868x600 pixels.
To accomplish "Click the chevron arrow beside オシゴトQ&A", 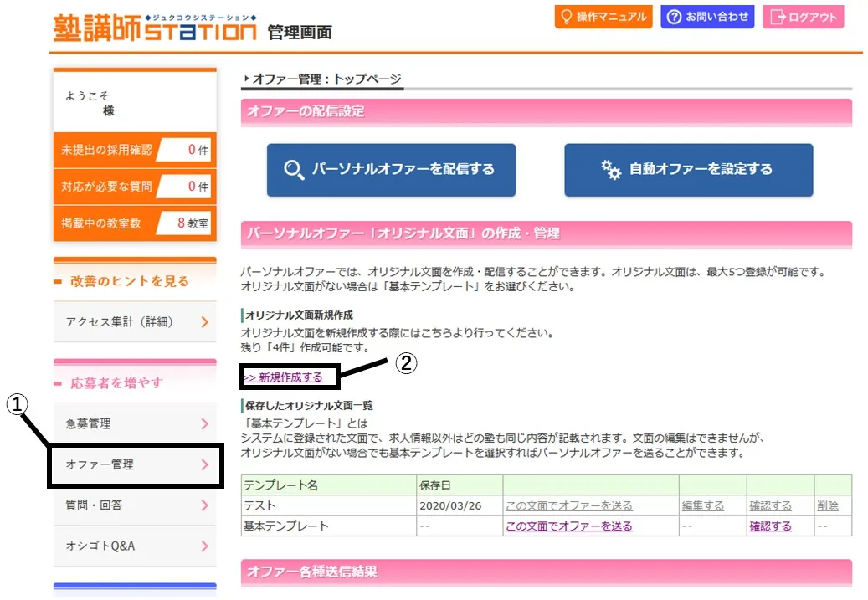I will pyautogui.click(x=205, y=546).
